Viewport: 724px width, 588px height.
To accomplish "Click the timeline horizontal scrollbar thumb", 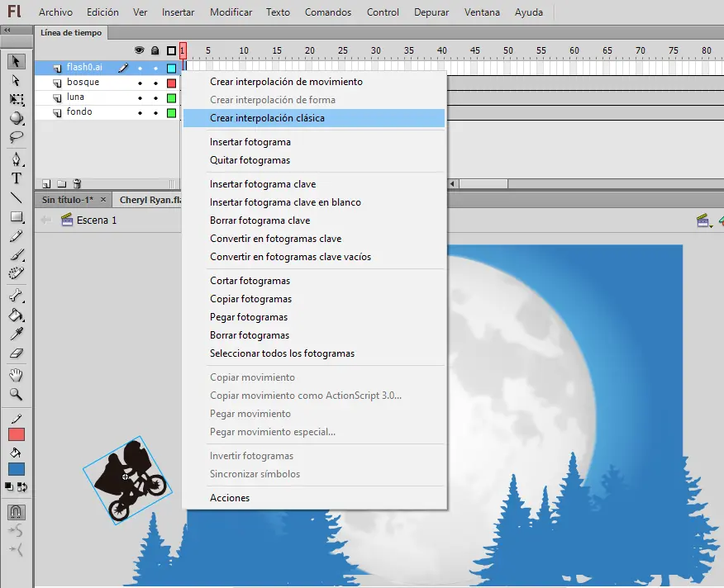I will 483,183.
